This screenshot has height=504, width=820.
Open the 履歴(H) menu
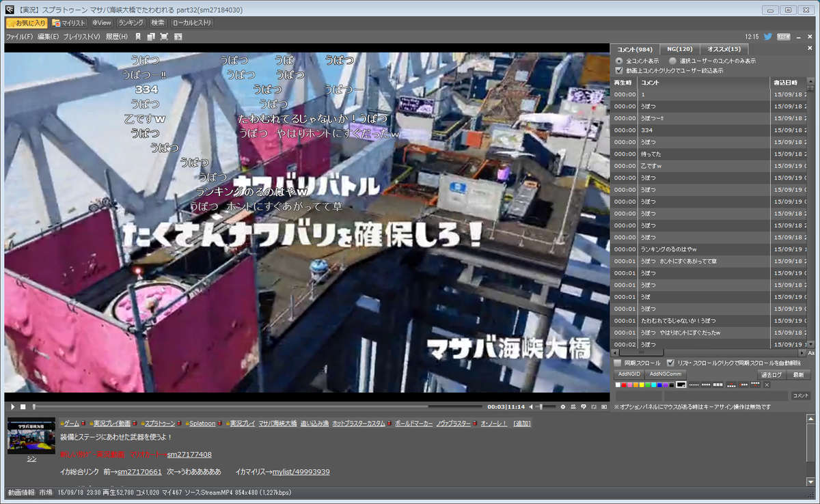116,36
